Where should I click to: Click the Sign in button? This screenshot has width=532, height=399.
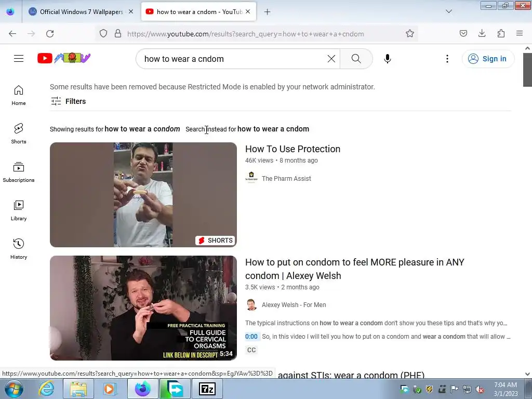pos(488,59)
